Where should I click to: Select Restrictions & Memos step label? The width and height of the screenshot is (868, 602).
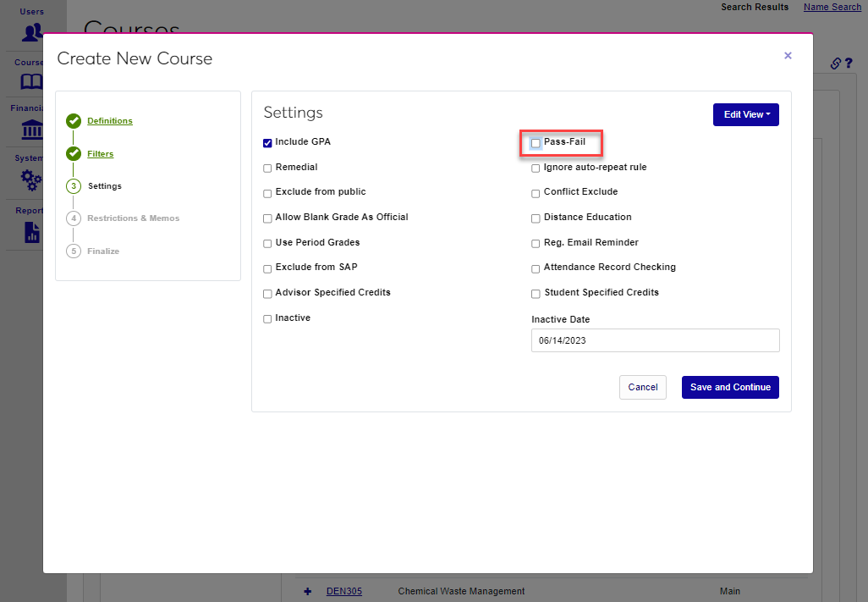pyautogui.click(x=134, y=218)
